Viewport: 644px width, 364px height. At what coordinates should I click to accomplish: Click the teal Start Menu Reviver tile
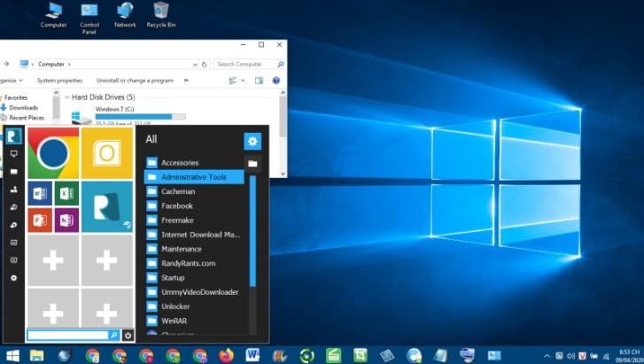[107, 206]
